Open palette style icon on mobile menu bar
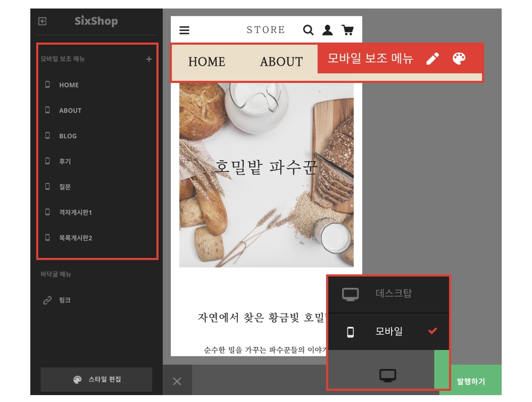This screenshot has height=402, width=532. tap(459, 58)
